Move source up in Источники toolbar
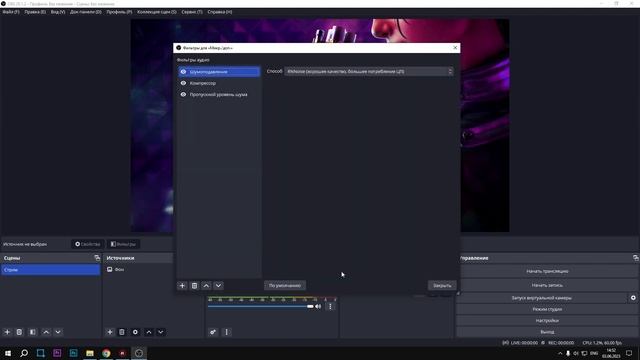Screen dimensions: 640x360 click(x=149, y=332)
